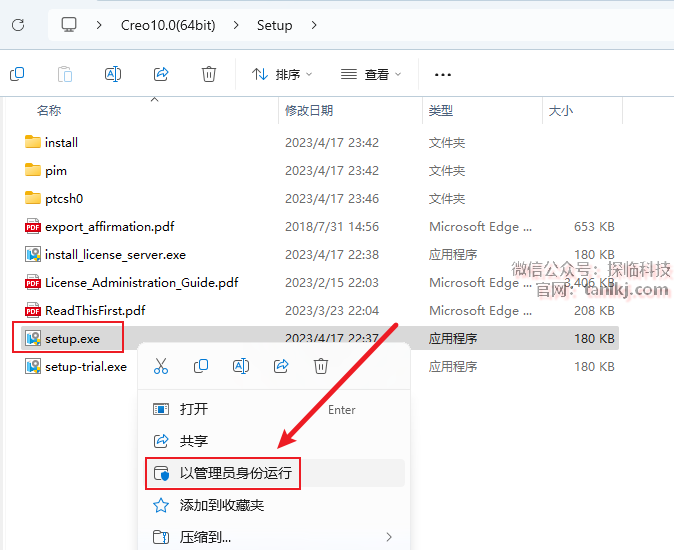The image size is (674, 550).
Task: Click the export_affirmation.pdf PDF icon
Action: (x=33, y=226)
